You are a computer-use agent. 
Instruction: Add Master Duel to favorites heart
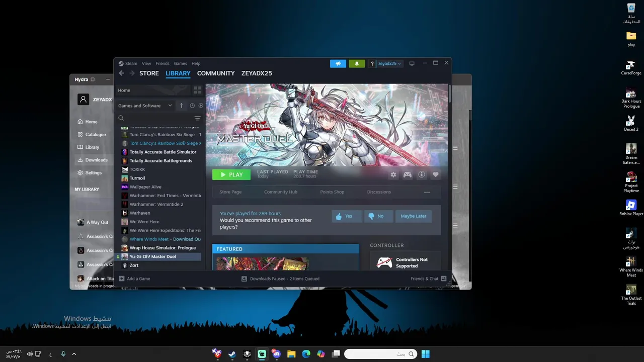point(436,174)
